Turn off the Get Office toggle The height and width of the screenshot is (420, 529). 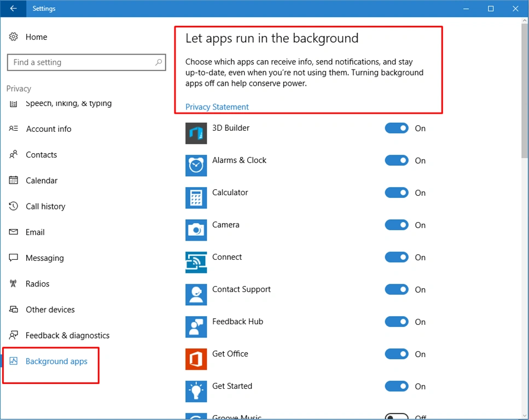click(x=397, y=354)
